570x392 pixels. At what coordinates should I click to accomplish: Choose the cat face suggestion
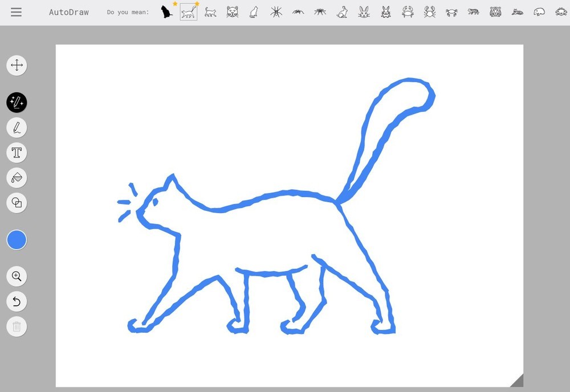point(232,11)
